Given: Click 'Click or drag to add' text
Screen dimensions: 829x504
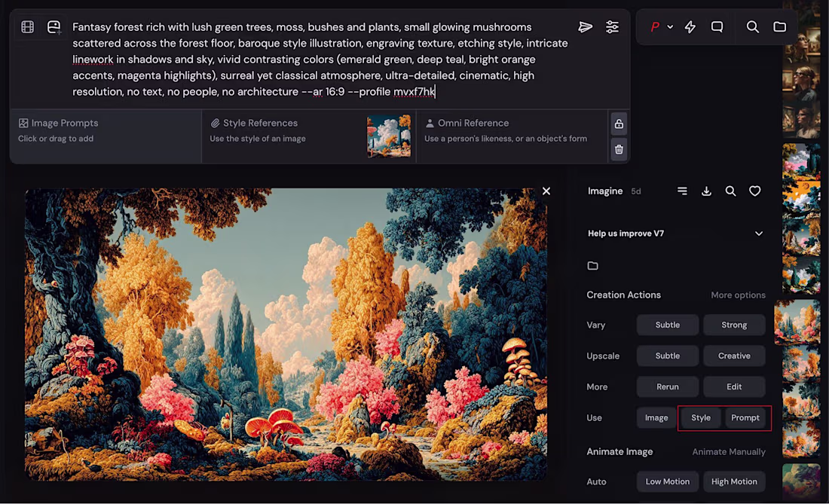Looking at the screenshot, I should [56, 139].
